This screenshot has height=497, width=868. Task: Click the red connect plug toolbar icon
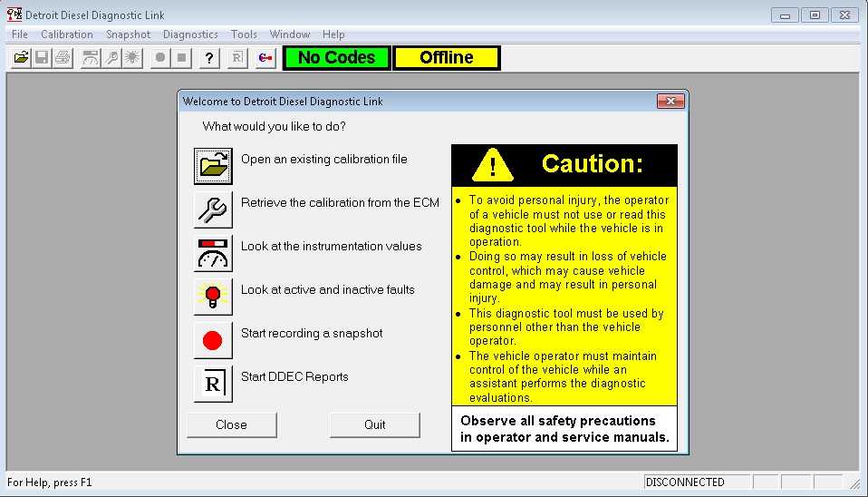(265, 58)
